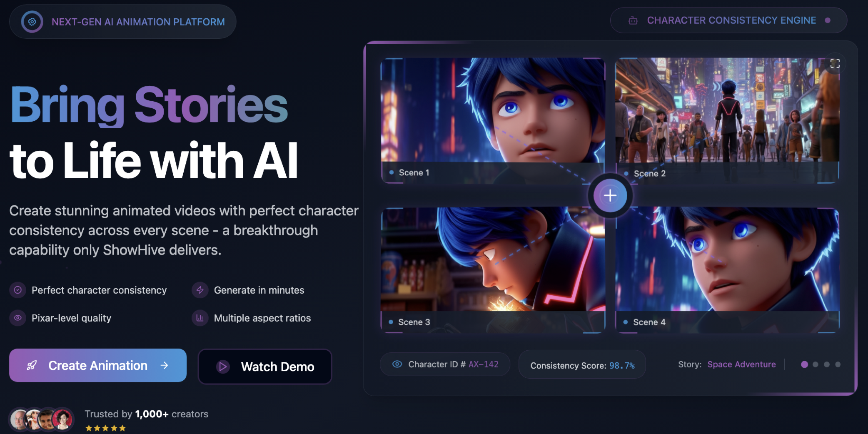The height and width of the screenshot is (434, 868).
Task: Click the robot icon in Character Consistency Engine
Action: coord(633,20)
